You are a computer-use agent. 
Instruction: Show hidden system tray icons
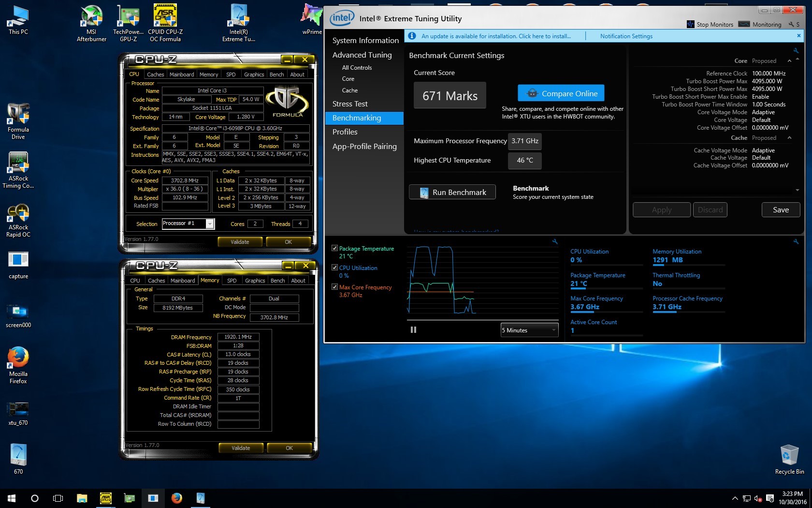[735, 498]
